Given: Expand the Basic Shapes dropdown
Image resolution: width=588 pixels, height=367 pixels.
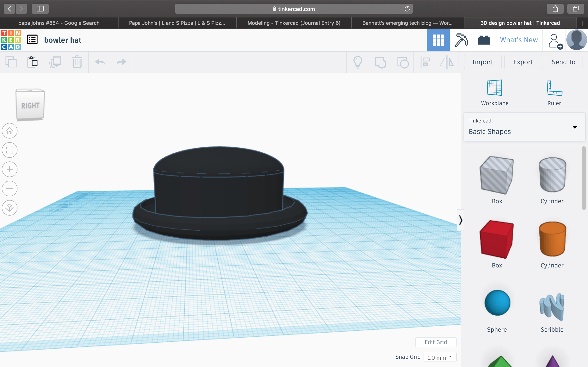Looking at the screenshot, I should tap(575, 127).
